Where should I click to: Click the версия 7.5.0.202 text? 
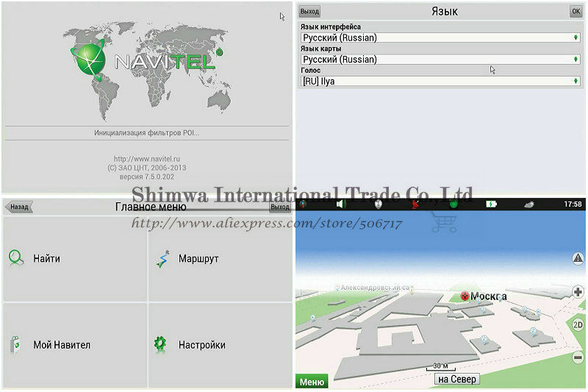click(x=146, y=177)
